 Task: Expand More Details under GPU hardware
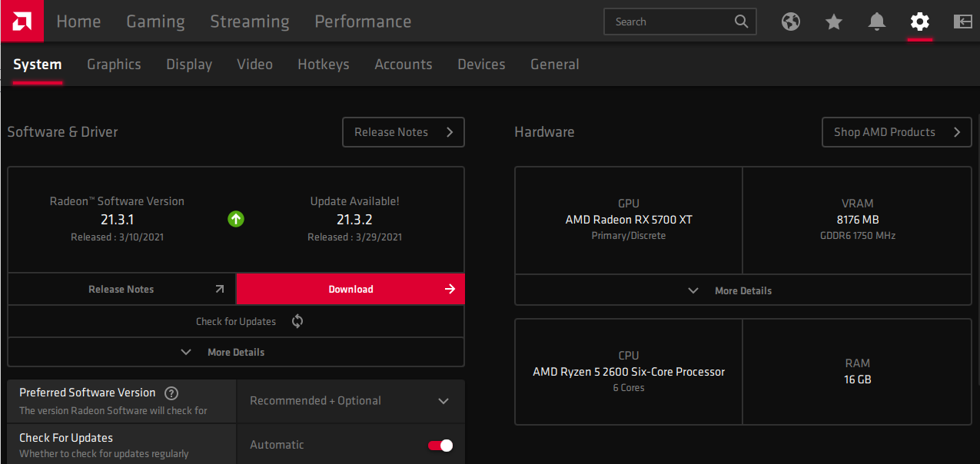coord(729,290)
